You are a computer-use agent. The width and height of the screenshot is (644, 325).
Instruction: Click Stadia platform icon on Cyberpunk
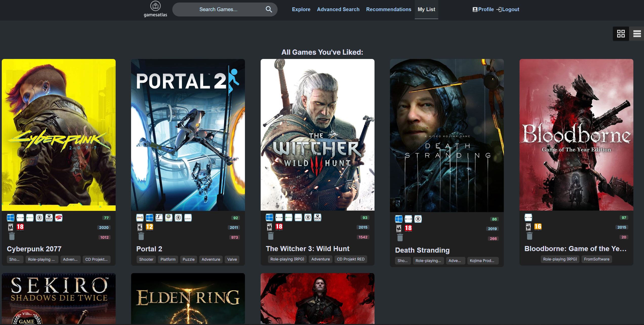(59, 218)
